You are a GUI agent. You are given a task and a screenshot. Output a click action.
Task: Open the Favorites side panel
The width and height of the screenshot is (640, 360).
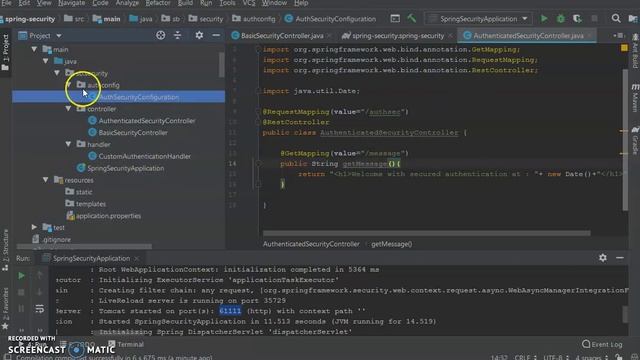(5, 308)
